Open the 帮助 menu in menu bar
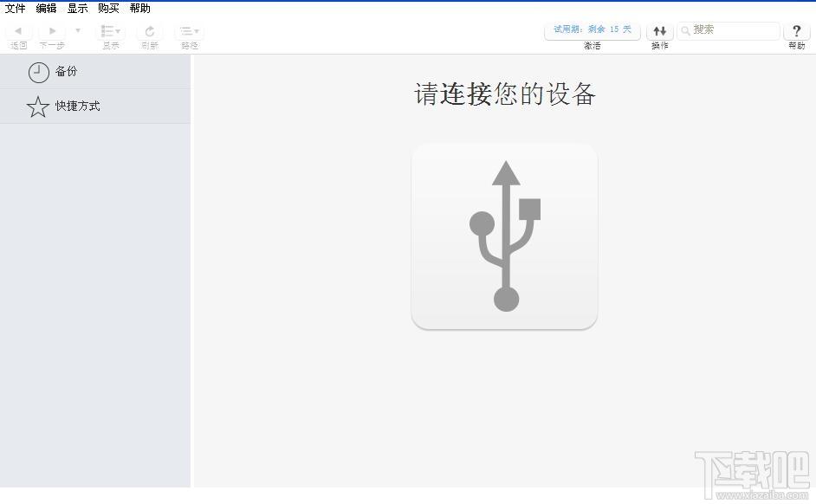This screenshot has width=816, height=504. [139, 9]
